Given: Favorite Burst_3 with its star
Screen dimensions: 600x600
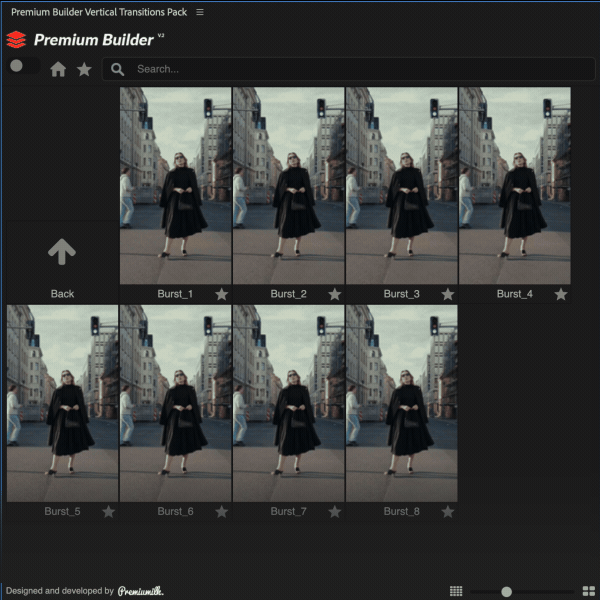Looking at the screenshot, I should 448,294.
